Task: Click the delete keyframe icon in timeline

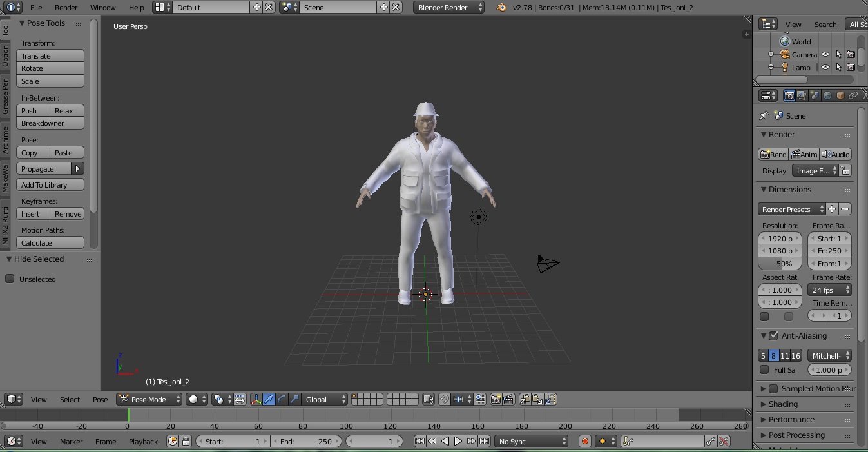Action: click(724, 441)
